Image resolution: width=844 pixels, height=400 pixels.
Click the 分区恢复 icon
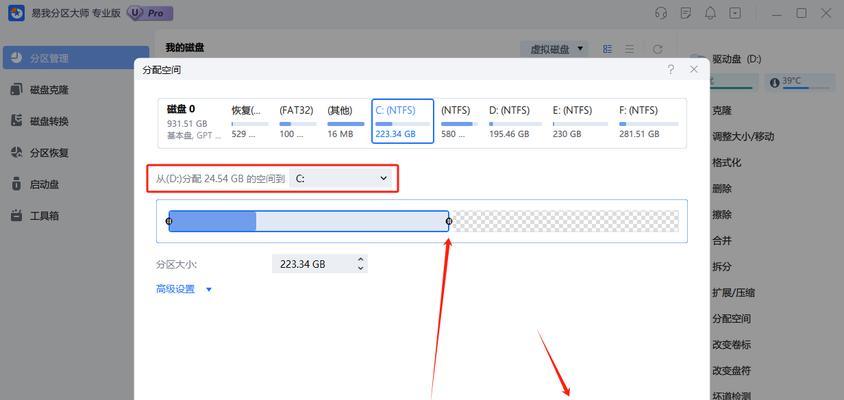tap(17, 152)
